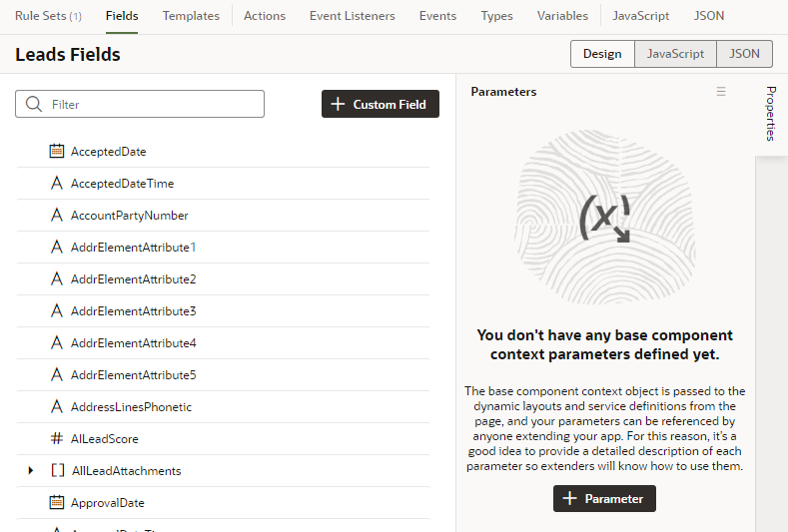
Task: Open the Rule Sets tab
Action: pyautogui.click(x=48, y=16)
